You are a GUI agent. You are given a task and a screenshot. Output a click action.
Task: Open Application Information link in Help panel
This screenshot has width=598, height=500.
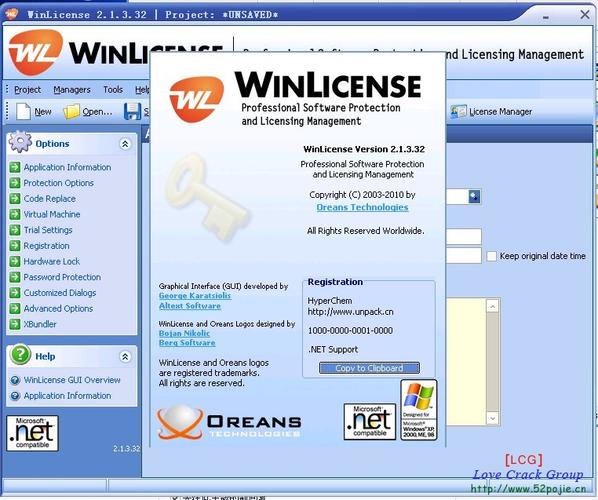68,395
